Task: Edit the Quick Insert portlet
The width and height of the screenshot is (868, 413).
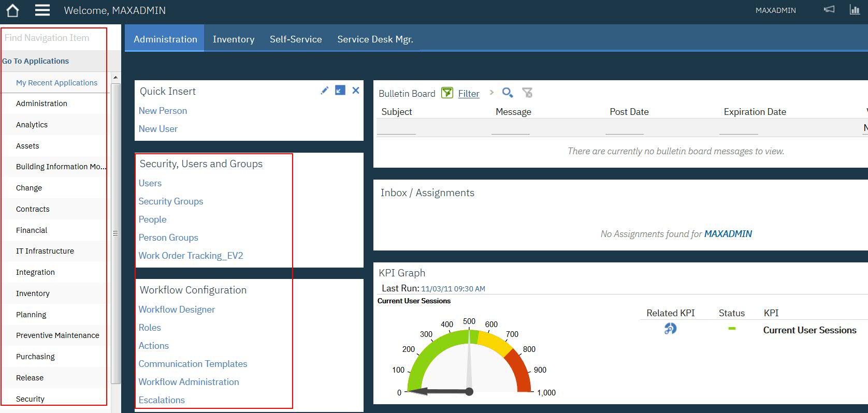Action: [324, 90]
